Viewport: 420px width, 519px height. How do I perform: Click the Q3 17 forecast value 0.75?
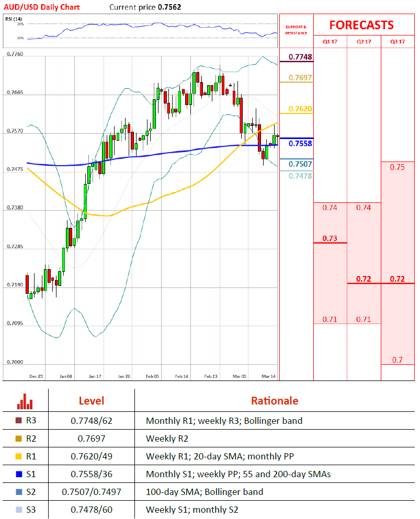[x=397, y=167]
